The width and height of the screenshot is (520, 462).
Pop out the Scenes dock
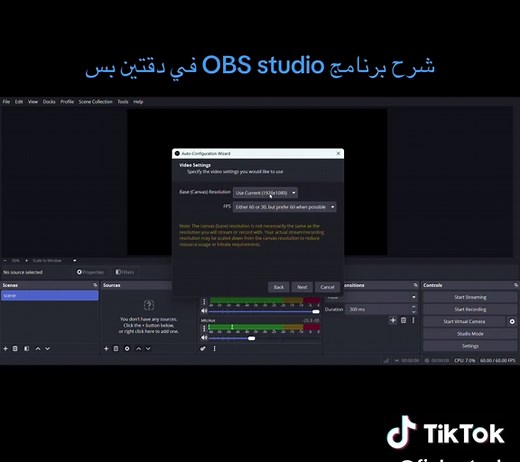[95, 285]
